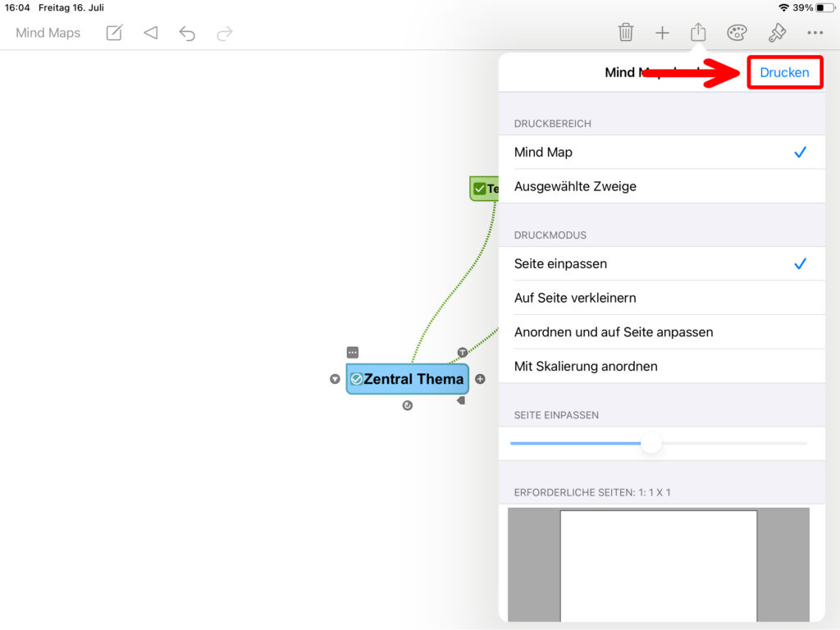Toggle checkmark on Zentral Thema node

pos(356,379)
